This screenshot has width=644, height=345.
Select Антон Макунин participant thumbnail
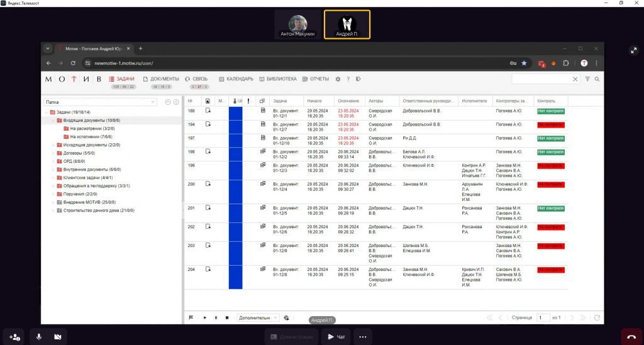click(x=297, y=25)
